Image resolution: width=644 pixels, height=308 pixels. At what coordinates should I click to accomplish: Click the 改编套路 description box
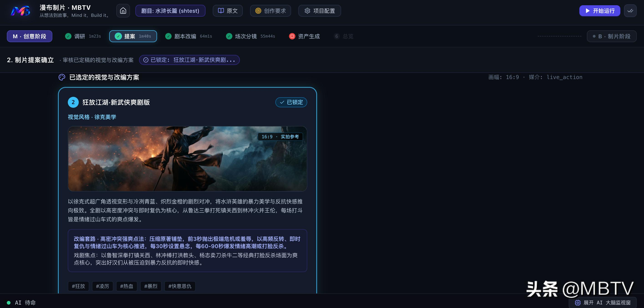tap(188, 251)
